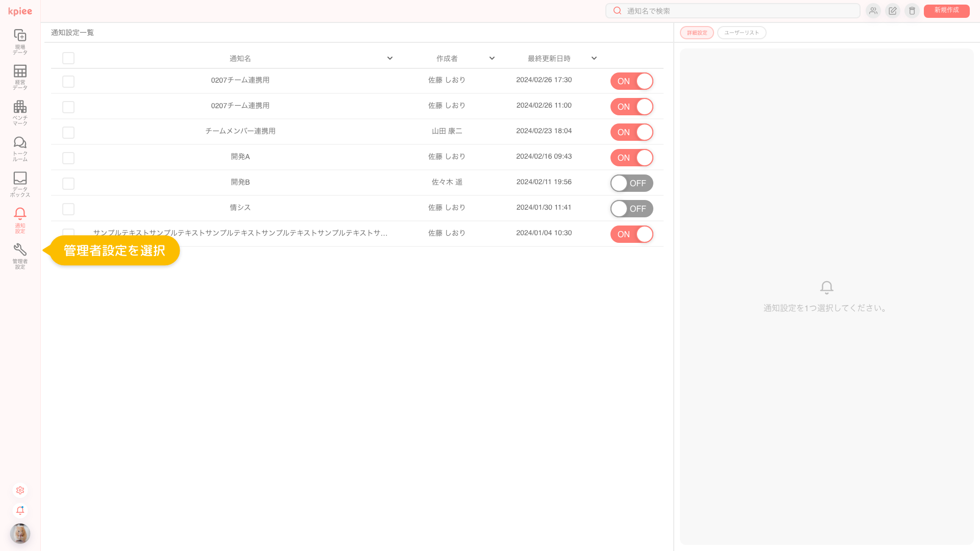The height and width of the screenshot is (551, 980).
Task: Select the 詳細設定 tab
Action: 697,33
